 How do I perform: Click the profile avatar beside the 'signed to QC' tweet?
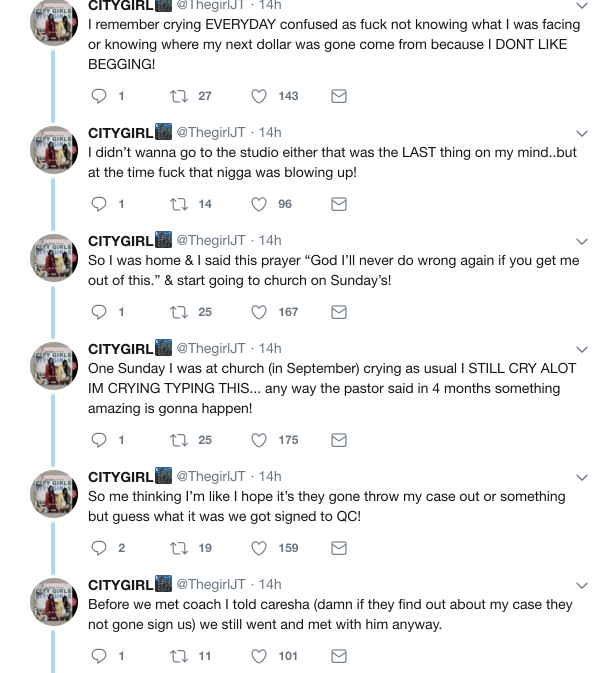click(54, 494)
